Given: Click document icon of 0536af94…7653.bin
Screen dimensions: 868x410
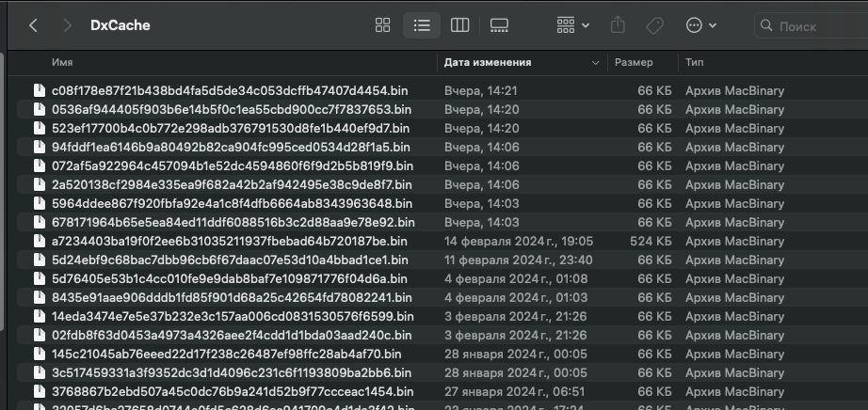Looking at the screenshot, I should pyautogui.click(x=39, y=110).
